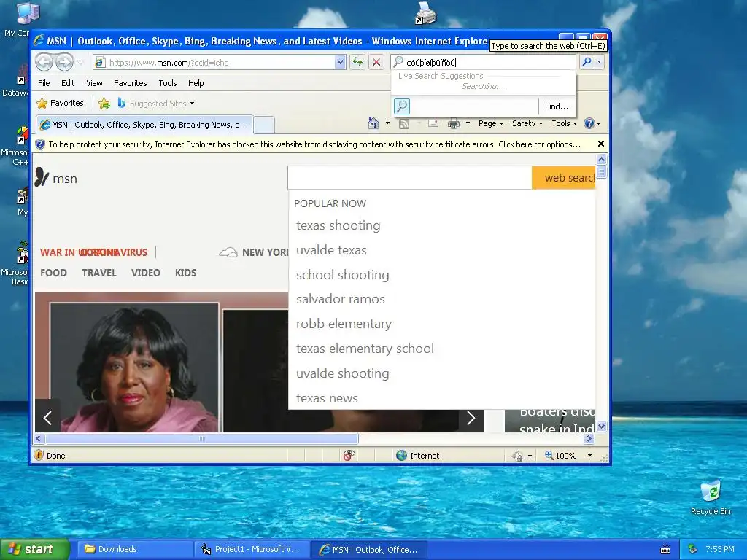Click the blue Help question mark icon

click(x=589, y=123)
